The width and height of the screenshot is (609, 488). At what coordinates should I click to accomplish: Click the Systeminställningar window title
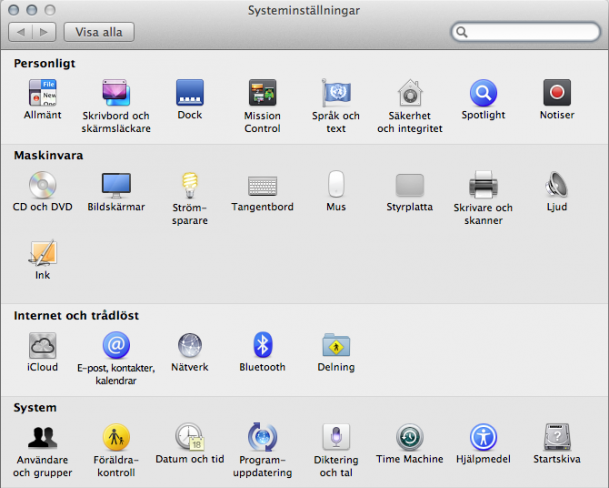304,10
